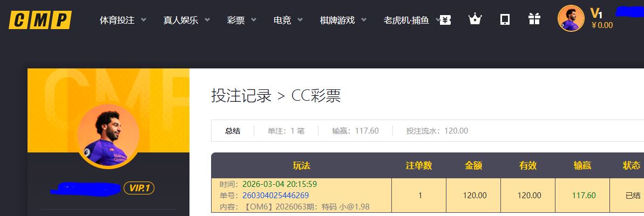Go back via 投注记录 breadcrumb

[x=241, y=96]
